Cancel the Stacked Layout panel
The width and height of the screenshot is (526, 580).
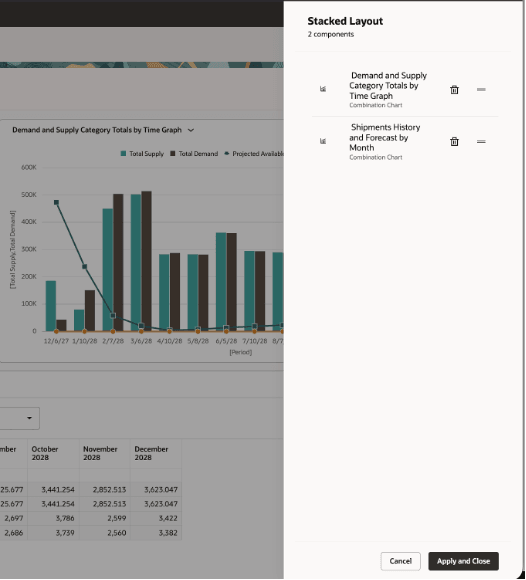coord(400,561)
